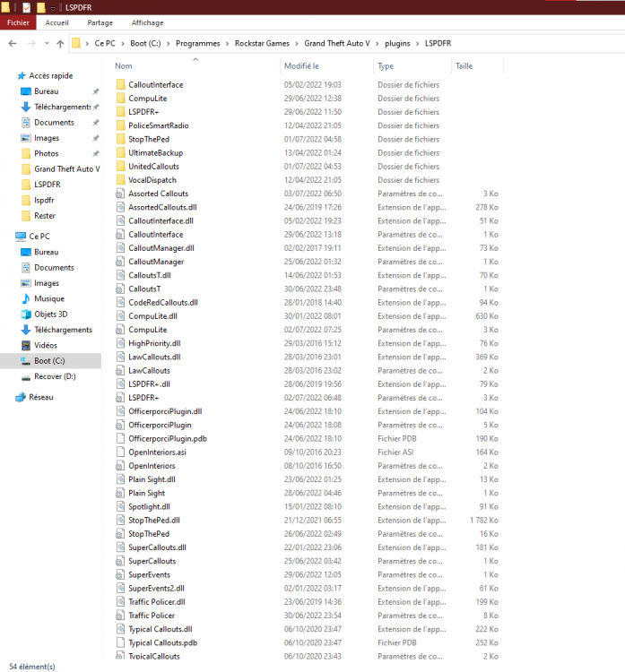Screen dimensions: 625x672
Task: Click the AssortedCallouts.dll file icon
Action: [x=120, y=208]
